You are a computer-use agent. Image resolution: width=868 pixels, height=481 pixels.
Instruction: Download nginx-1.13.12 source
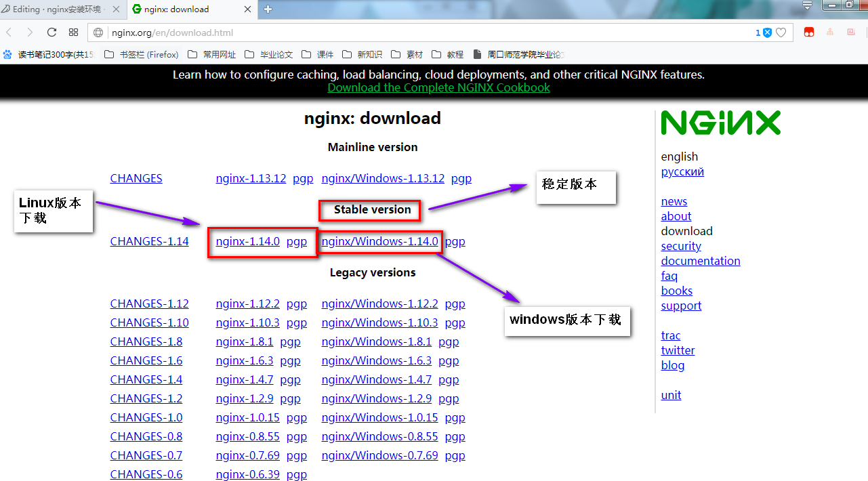(x=251, y=178)
